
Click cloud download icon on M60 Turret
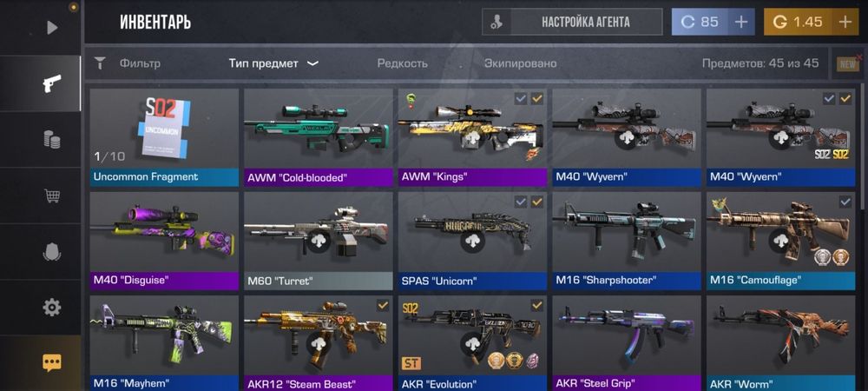319,242
